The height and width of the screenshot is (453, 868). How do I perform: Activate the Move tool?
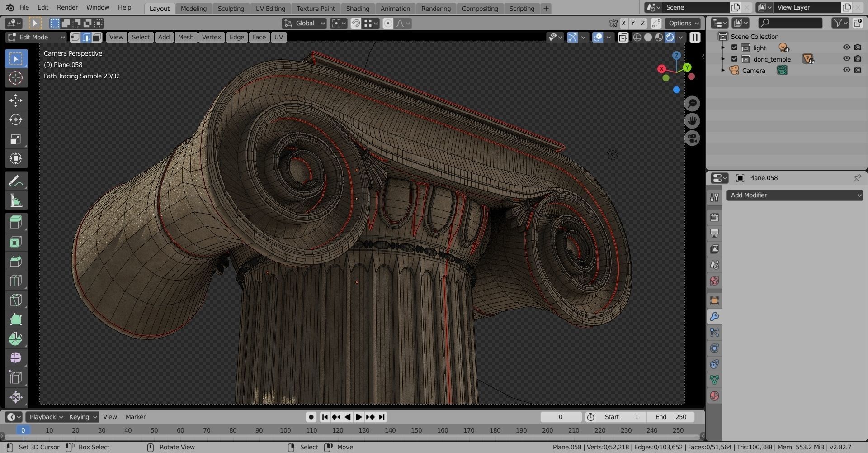click(x=16, y=100)
